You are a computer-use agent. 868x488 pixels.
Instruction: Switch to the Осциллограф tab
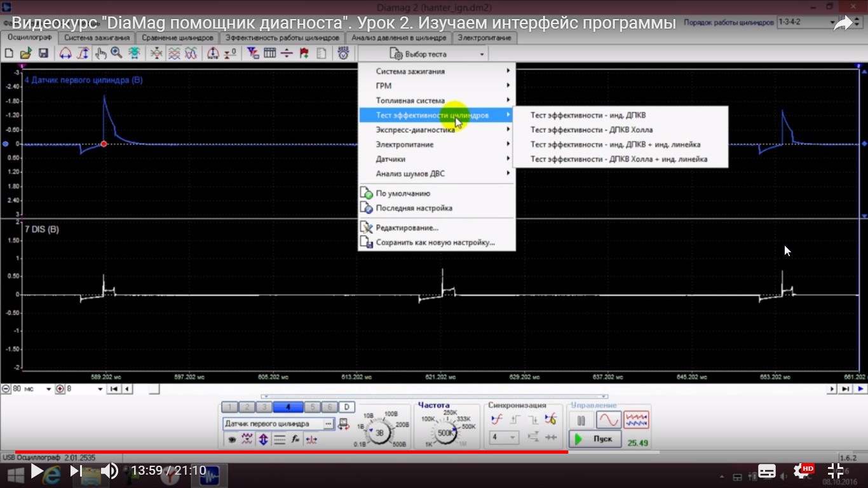(x=30, y=37)
